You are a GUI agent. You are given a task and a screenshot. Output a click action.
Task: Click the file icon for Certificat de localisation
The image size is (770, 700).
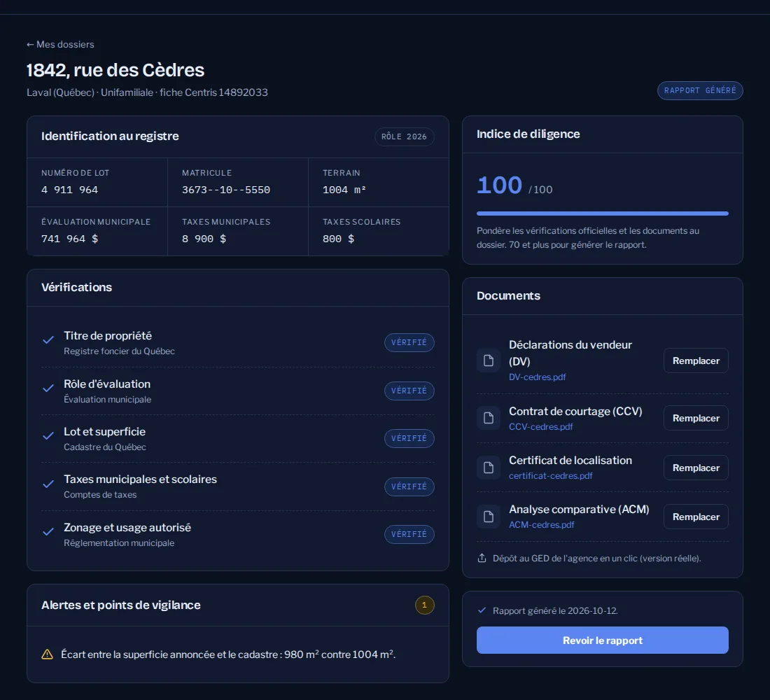coord(489,468)
